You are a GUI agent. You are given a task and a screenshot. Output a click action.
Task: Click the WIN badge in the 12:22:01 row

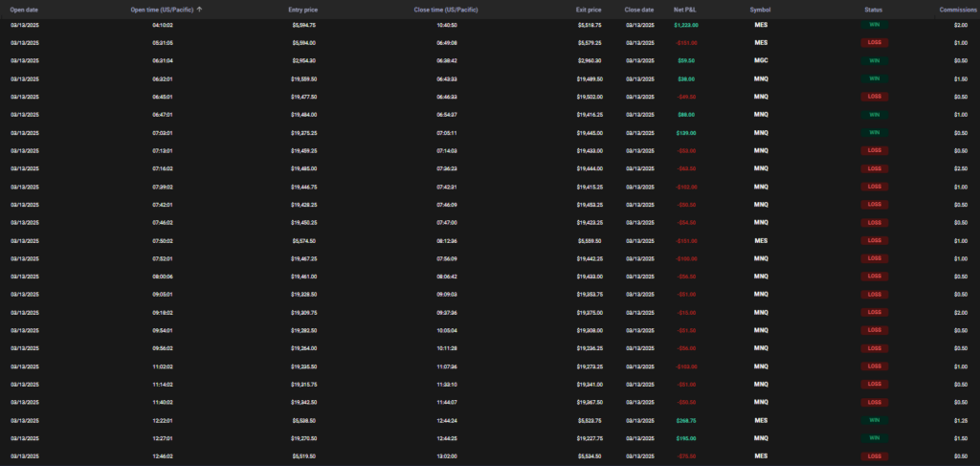pos(875,420)
